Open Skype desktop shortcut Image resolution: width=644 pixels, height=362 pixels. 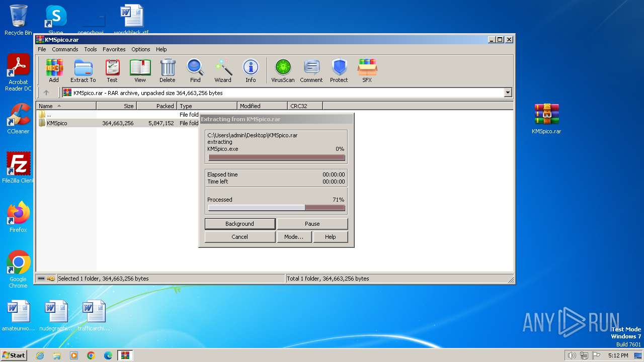point(56,20)
